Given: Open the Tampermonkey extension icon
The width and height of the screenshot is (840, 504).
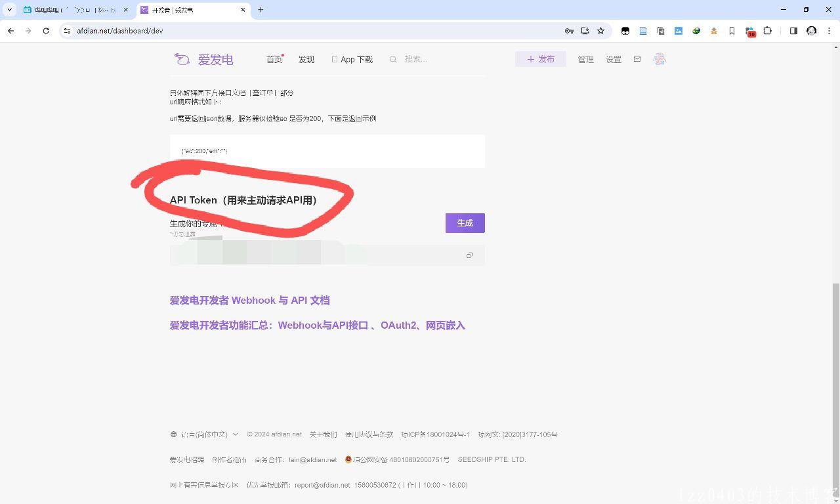Looking at the screenshot, I should (x=625, y=31).
